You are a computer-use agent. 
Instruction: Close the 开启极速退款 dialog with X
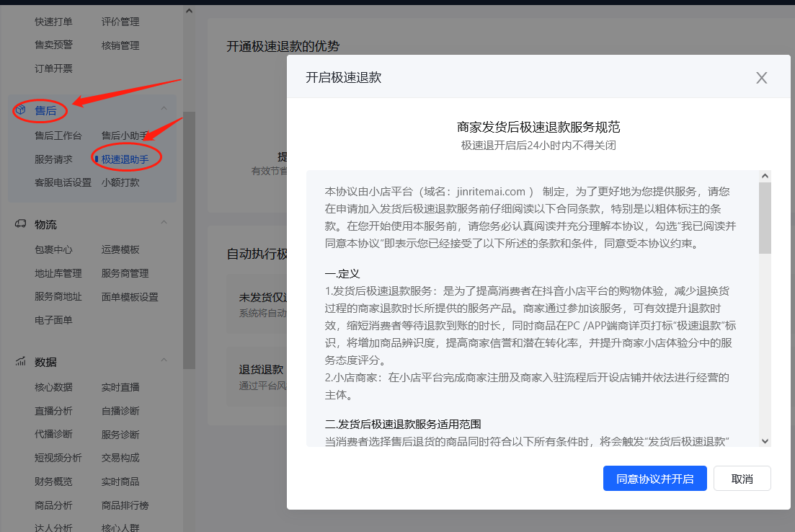(761, 78)
